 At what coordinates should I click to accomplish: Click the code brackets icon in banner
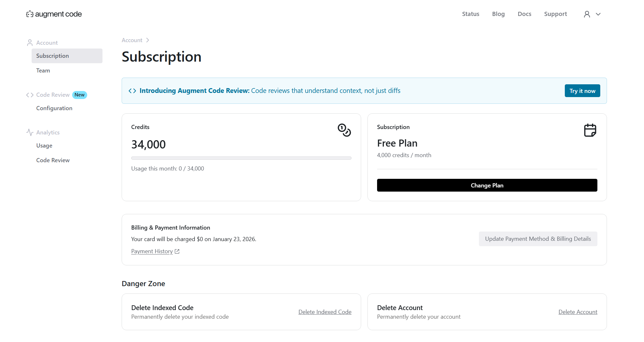click(x=132, y=91)
